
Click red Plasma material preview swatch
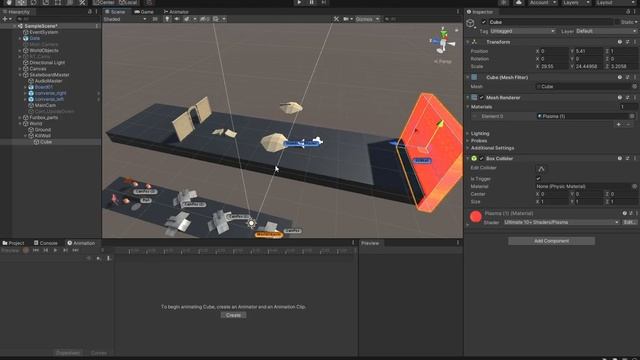pyautogui.click(x=476, y=217)
